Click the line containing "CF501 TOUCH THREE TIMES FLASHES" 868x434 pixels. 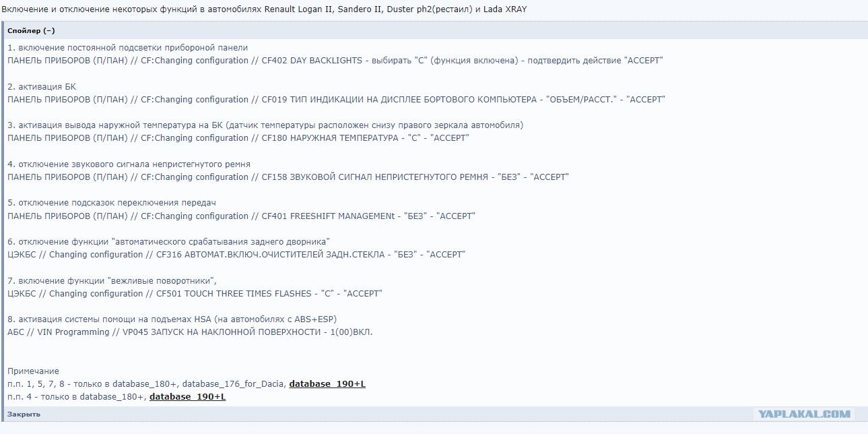pyautogui.click(x=195, y=294)
